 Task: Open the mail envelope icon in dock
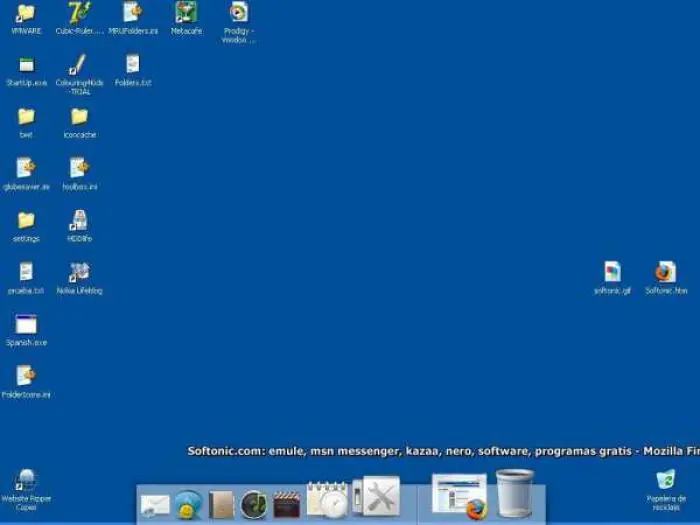pos(155,505)
